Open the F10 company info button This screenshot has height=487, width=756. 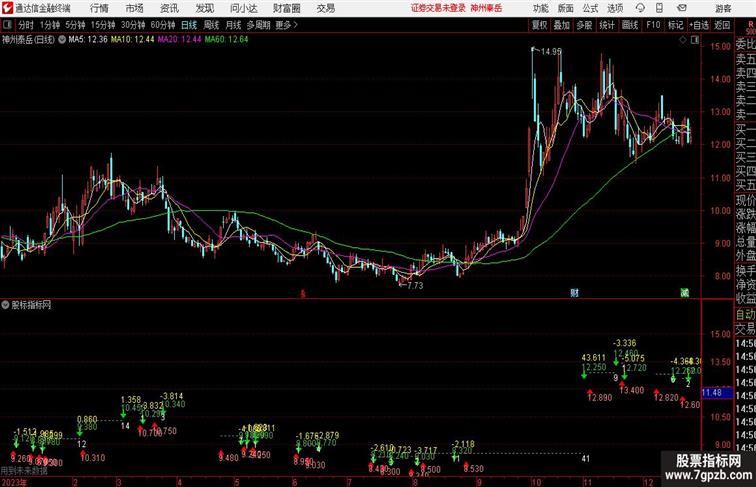(x=653, y=25)
